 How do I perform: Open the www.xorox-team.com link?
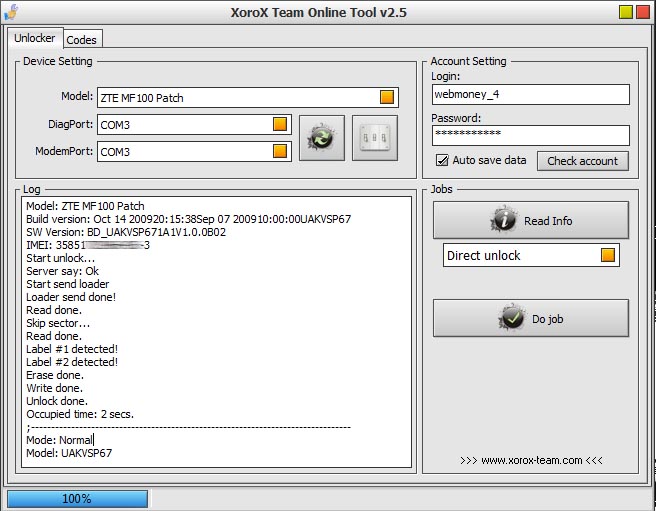tap(531, 460)
